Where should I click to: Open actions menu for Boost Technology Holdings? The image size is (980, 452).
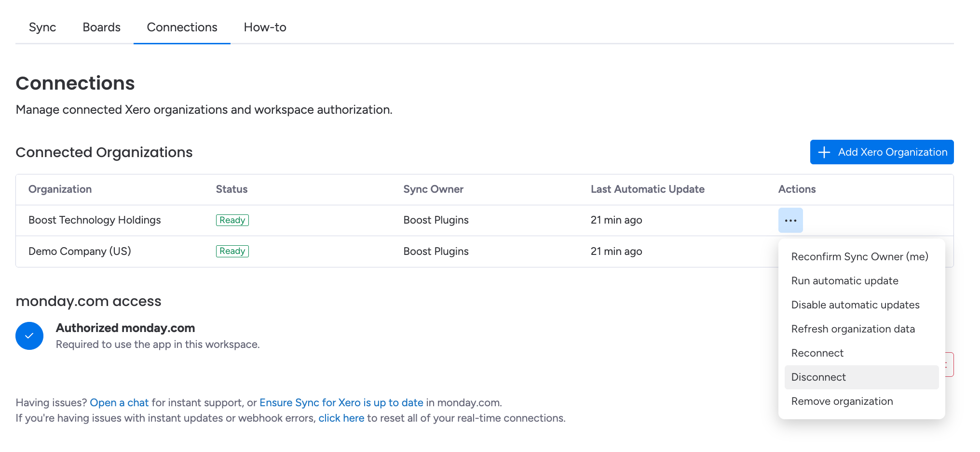coord(790,220)
